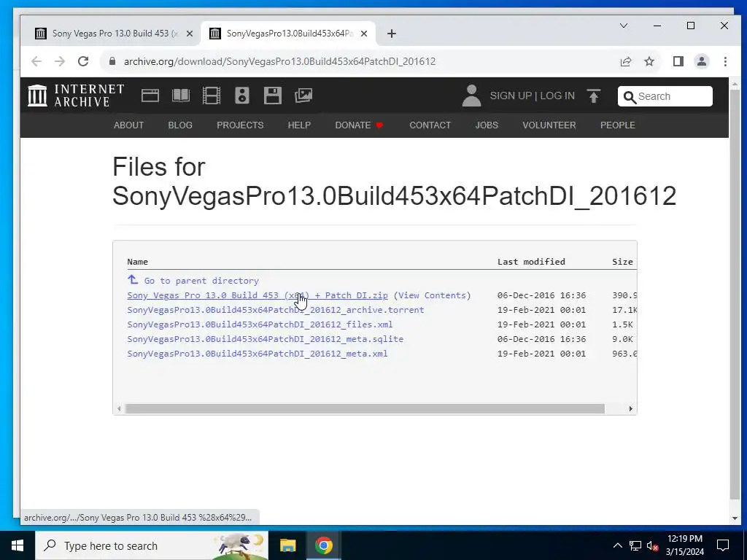Viewport: 747px width, 560px height.
Task: Open the Video film icon
Action: 211,96
